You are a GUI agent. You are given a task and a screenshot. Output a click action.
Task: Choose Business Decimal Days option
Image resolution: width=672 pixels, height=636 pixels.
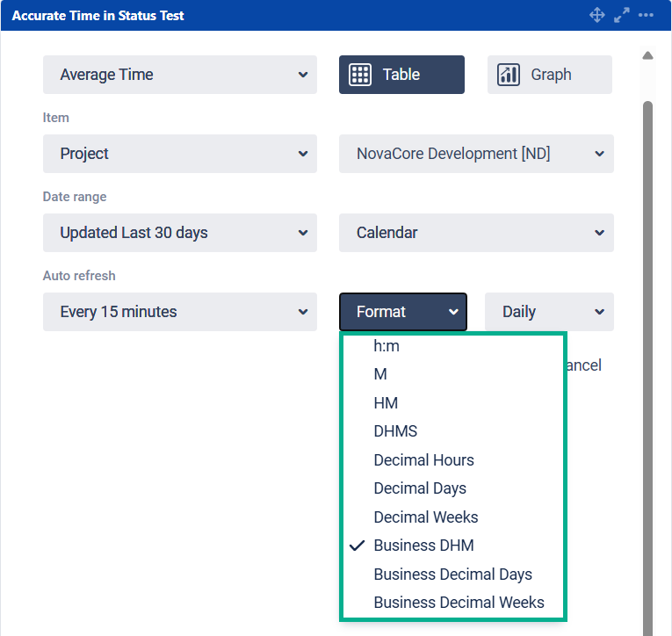pos(452,575)
